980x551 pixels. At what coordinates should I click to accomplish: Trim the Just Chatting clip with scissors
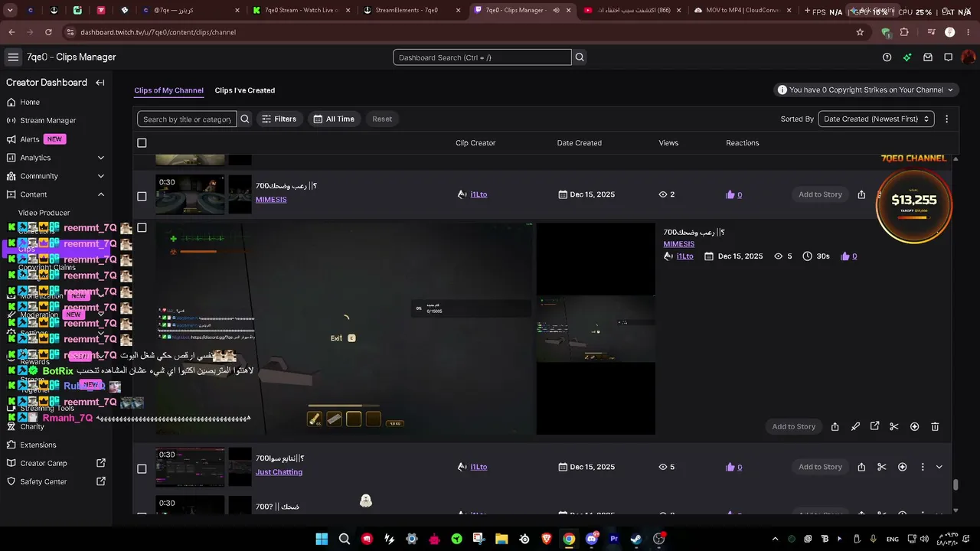[882, 467]
